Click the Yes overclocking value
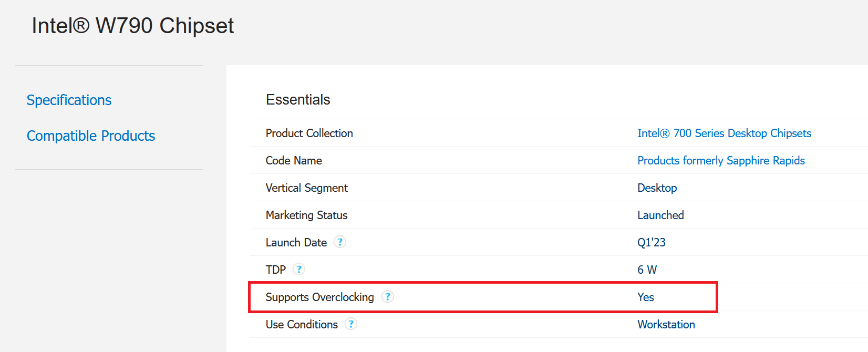 pos(645,297)
